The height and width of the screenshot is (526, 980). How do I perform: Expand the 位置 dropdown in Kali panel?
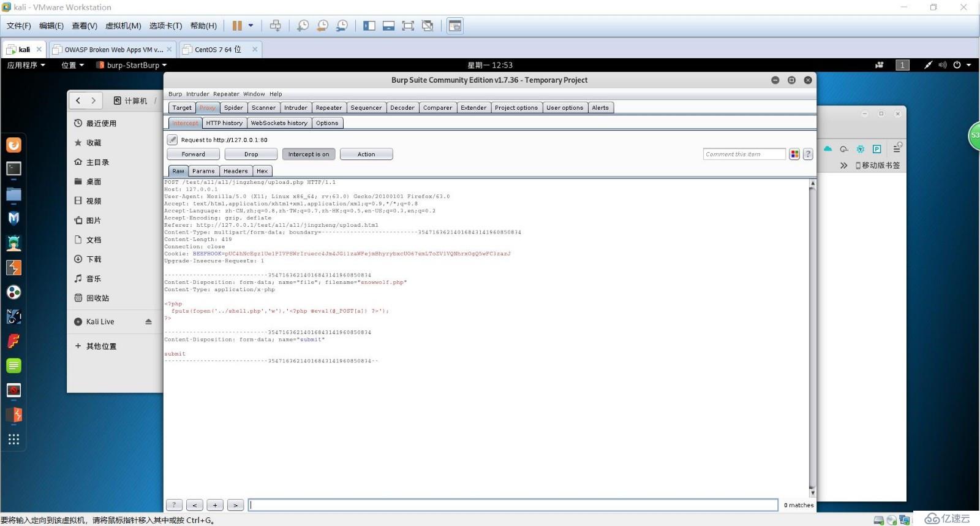pos(72,65)
